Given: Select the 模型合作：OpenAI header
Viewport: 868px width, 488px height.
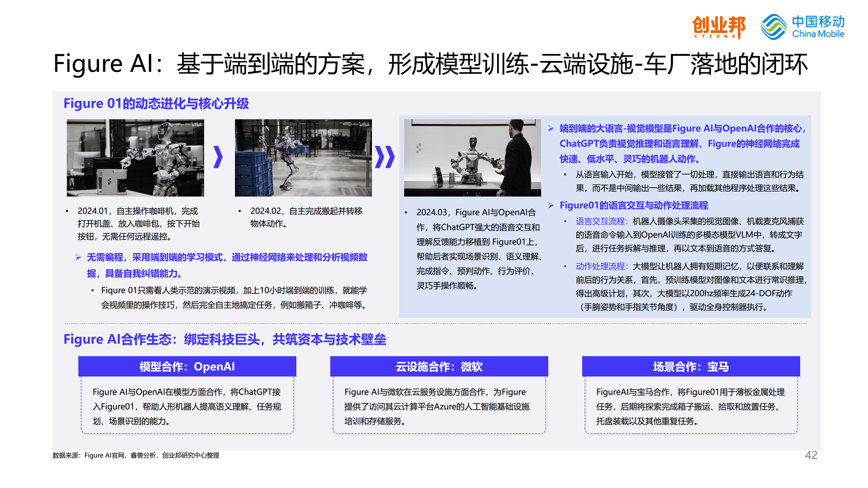Looking at the screenshot, I should click(x=187, y=366).
